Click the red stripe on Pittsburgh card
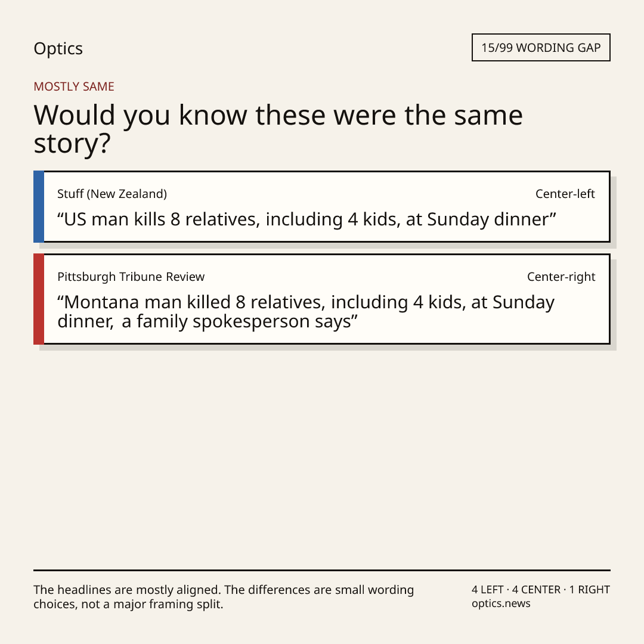The height and width of the screenshot is (644, 644). coord(39,299)
